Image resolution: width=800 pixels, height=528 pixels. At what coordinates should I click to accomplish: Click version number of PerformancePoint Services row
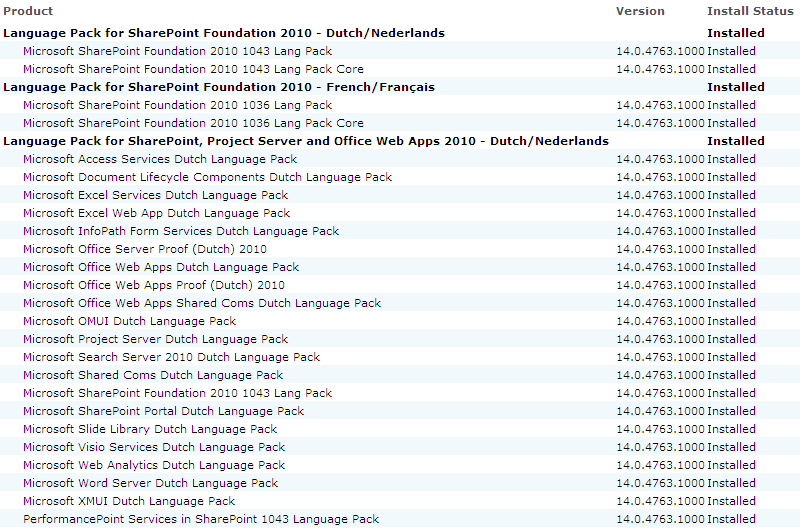pos(660,519)
